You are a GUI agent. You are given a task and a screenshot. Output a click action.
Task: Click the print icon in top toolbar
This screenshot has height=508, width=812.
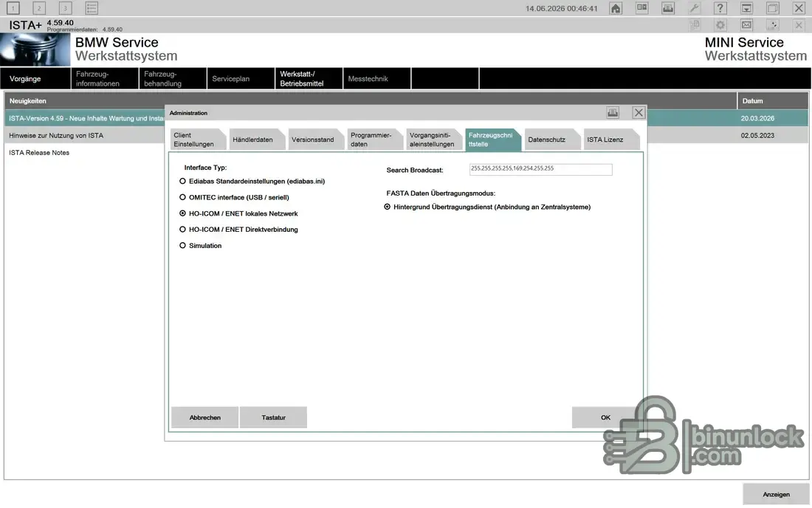(668, 8)
